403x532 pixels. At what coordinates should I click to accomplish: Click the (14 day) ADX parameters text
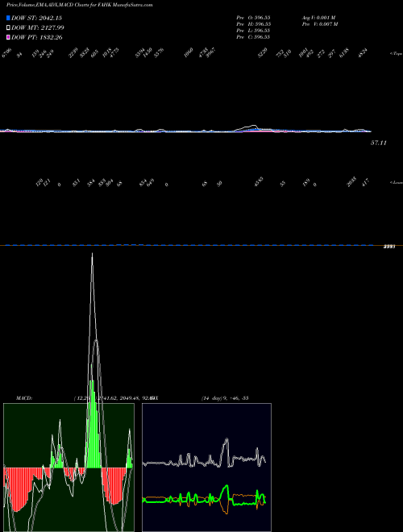point(225,398)
